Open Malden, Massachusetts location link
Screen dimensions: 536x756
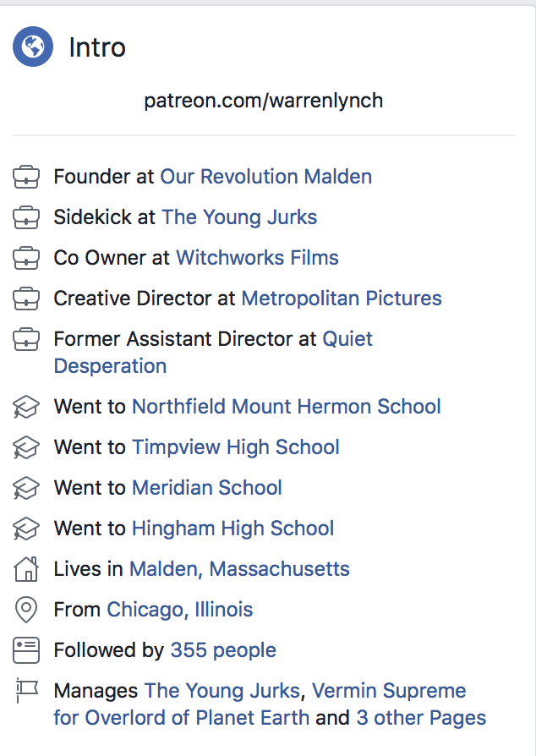point(239,569)
